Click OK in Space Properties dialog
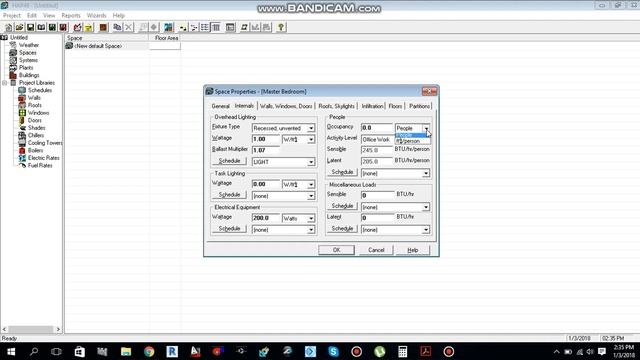Screen dimensions: 640x360 [x=336, y=250]
